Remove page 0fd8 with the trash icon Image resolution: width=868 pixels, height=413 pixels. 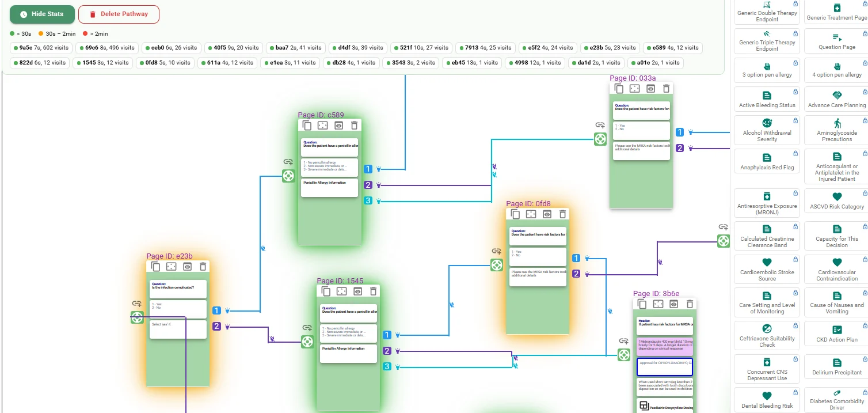pos(563,214)
